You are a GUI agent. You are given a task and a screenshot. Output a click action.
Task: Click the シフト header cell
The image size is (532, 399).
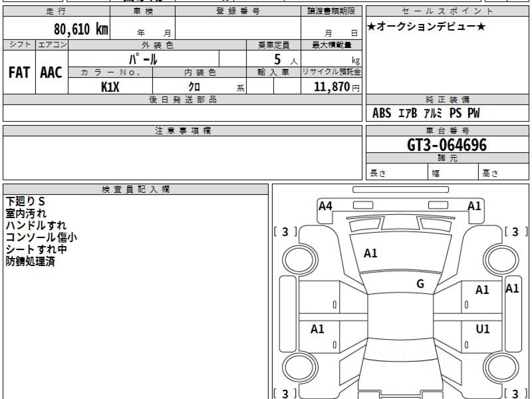tap(19, 45)
